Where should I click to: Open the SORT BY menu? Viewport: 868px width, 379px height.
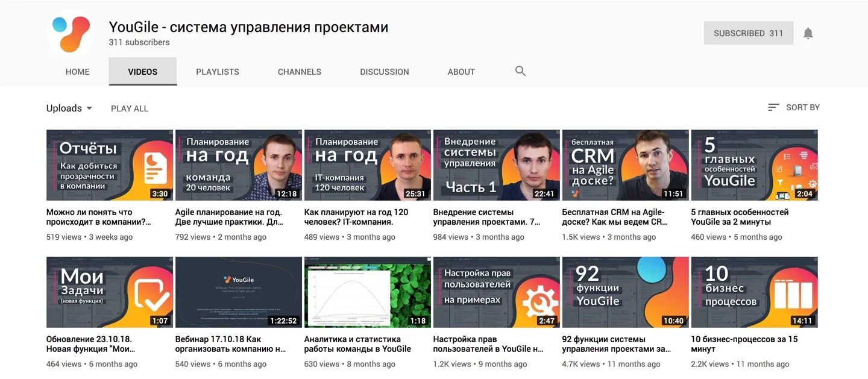coord(794,107)
